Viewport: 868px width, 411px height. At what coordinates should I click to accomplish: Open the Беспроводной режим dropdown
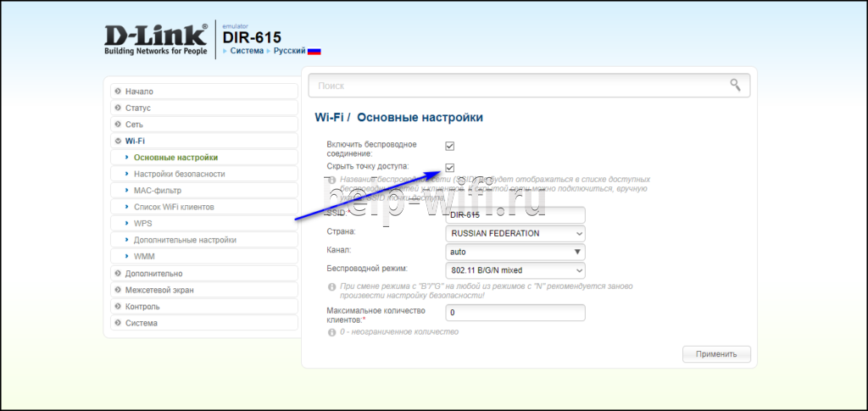pyautogui.click(x=515, y=270)
